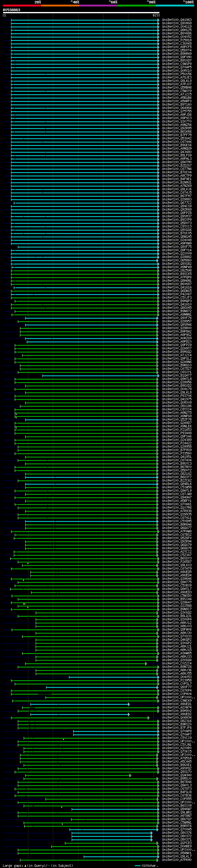The height and width of the screenshot is (868, 197).
Task: Select hit label UniRef100_Q9FXM0
Action: [177, 57]
